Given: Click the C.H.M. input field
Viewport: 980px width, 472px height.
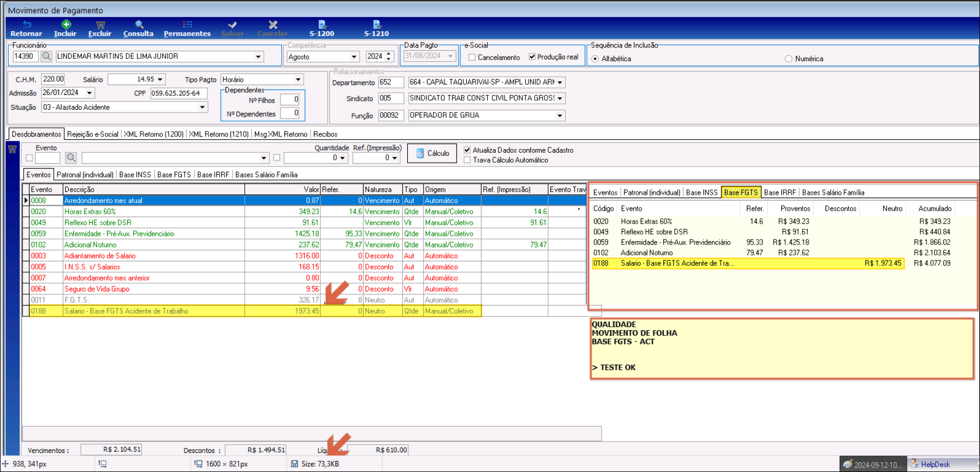Looking at the screenshot, I should coord(54,79).
